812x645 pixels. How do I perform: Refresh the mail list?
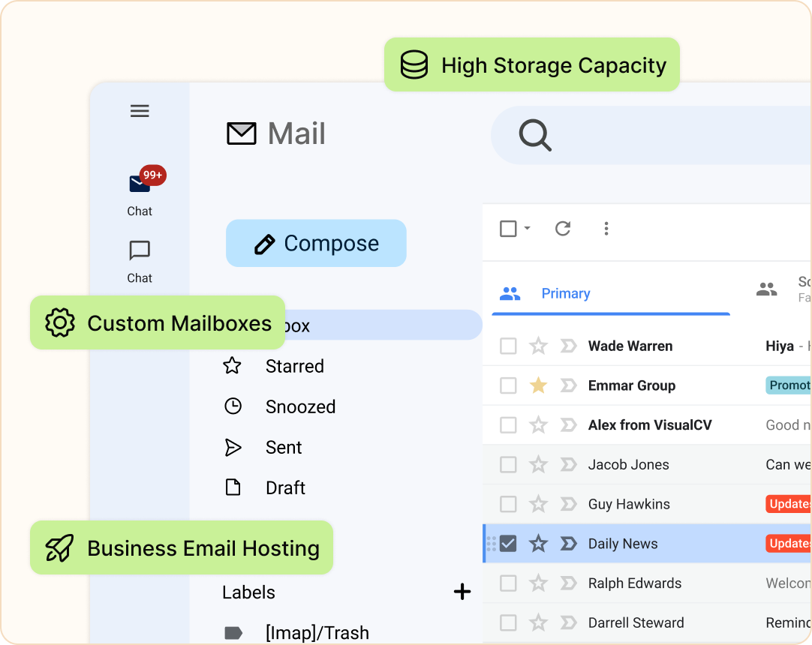tap(563, 228)
